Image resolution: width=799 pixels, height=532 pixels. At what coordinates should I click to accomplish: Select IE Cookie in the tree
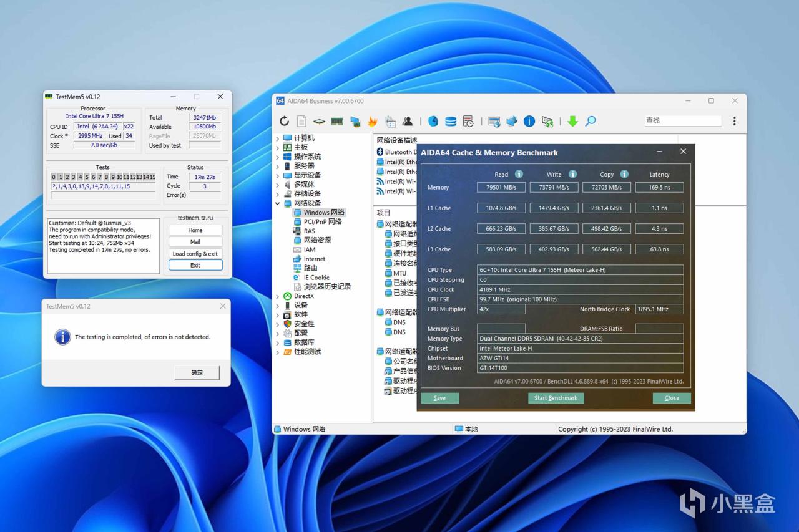click(x=316, y=278)
